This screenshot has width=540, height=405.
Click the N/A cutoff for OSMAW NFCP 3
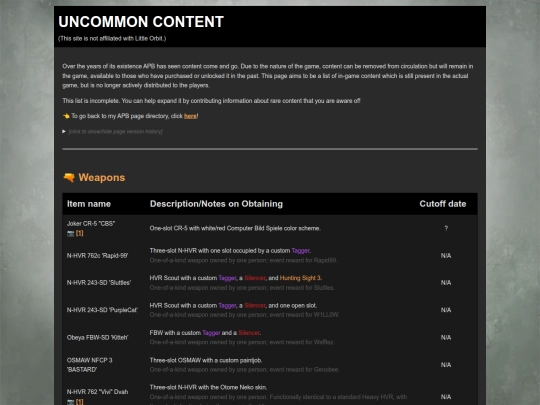point(446,365)
